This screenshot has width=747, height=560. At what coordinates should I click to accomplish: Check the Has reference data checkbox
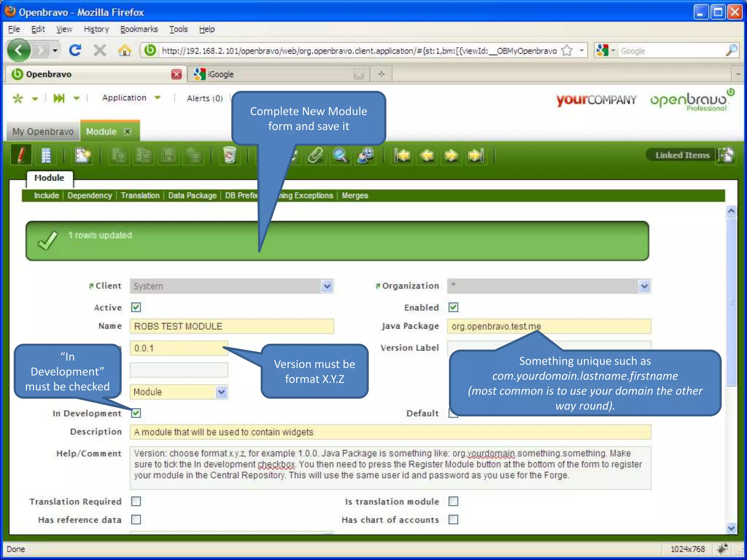tap(136, 520)
